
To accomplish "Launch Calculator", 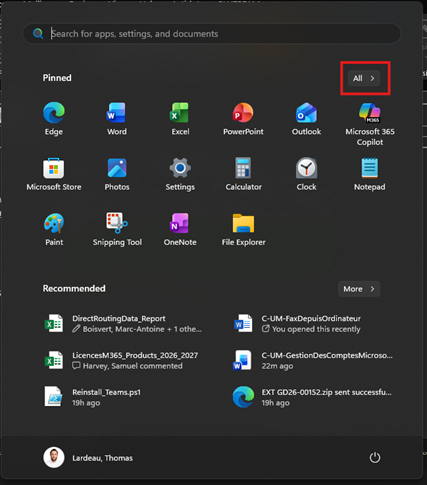I will point(243,174).
